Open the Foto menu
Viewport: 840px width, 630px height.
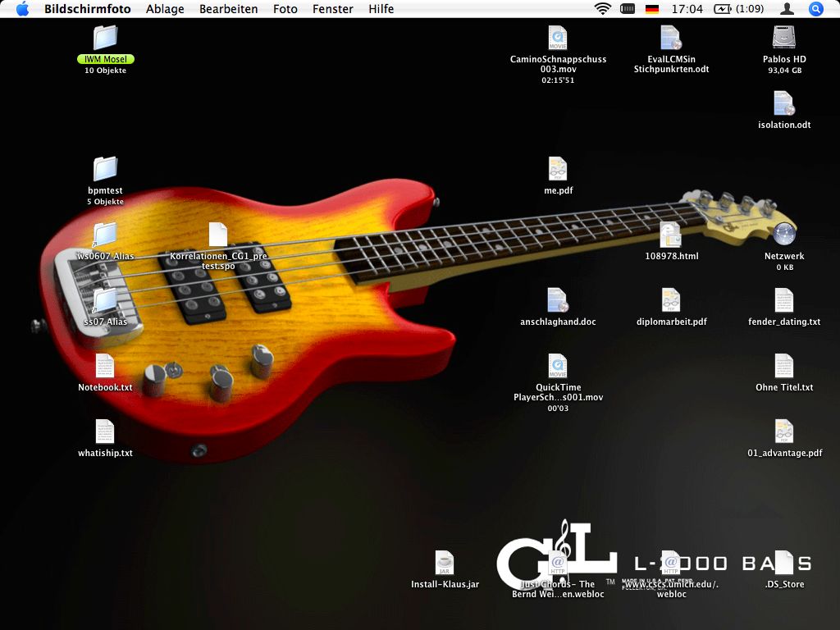[x=285, y=9]
